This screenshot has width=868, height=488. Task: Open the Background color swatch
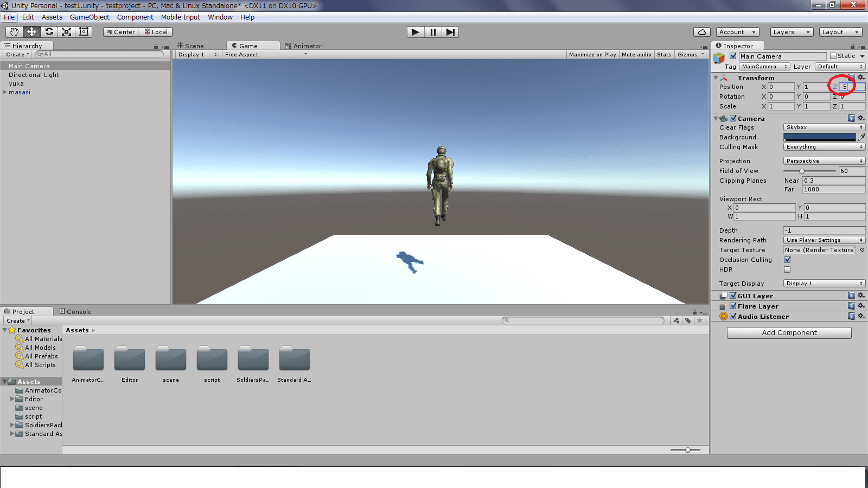(x=820, y=137)
